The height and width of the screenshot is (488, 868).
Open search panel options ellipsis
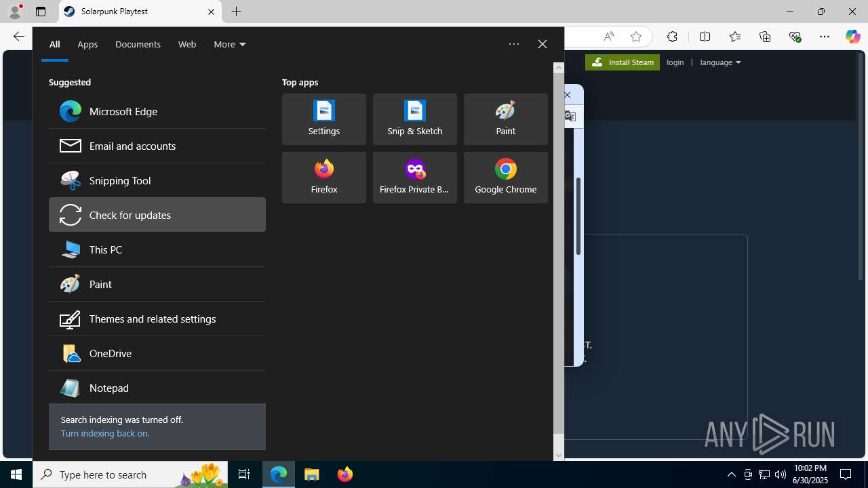click(514, 44)
